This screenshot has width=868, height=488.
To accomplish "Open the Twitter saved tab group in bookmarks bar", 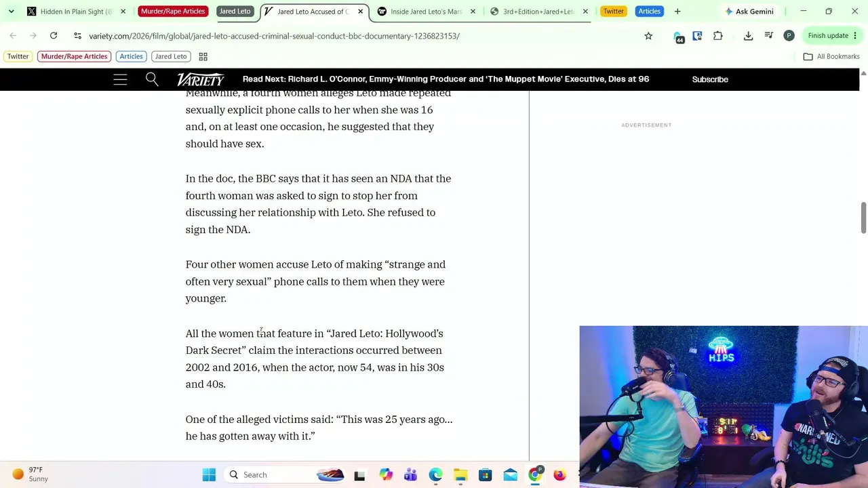I will pyautogui.click(x=18, y=57).
